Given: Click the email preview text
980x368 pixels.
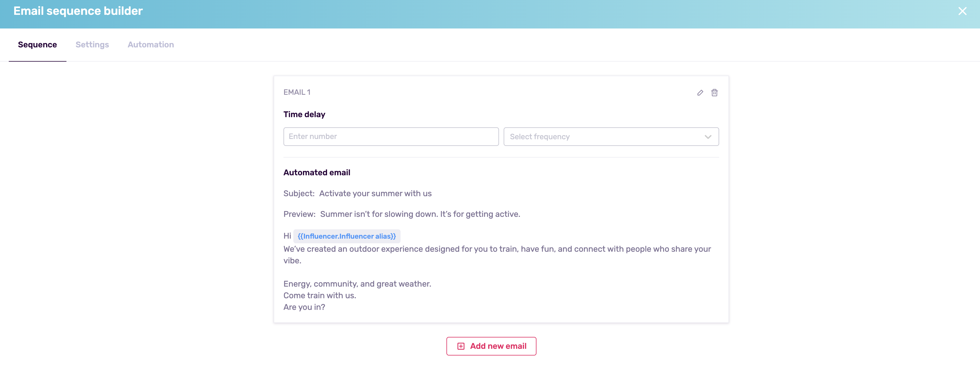Looking at the screenshot, I should coord(420,214).
